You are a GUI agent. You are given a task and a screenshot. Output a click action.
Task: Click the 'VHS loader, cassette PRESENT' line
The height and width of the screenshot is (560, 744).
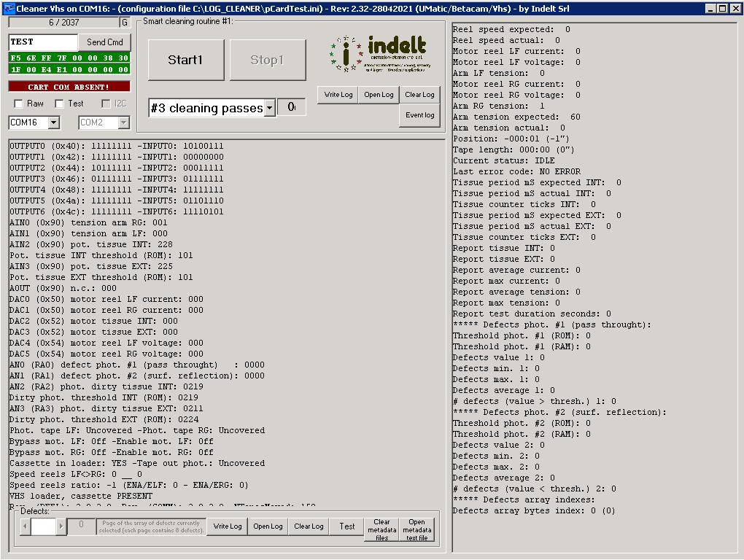pyautogui.click(x=81, y=496)
